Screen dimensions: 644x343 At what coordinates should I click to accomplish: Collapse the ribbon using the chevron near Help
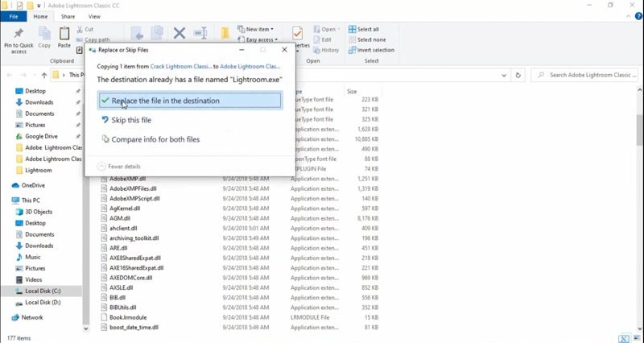[629, 16]
